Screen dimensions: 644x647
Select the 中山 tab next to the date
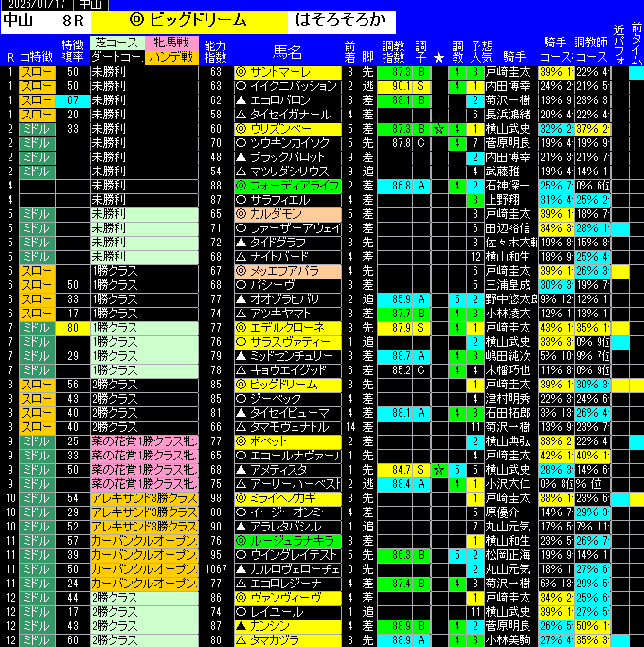point(92,4)
